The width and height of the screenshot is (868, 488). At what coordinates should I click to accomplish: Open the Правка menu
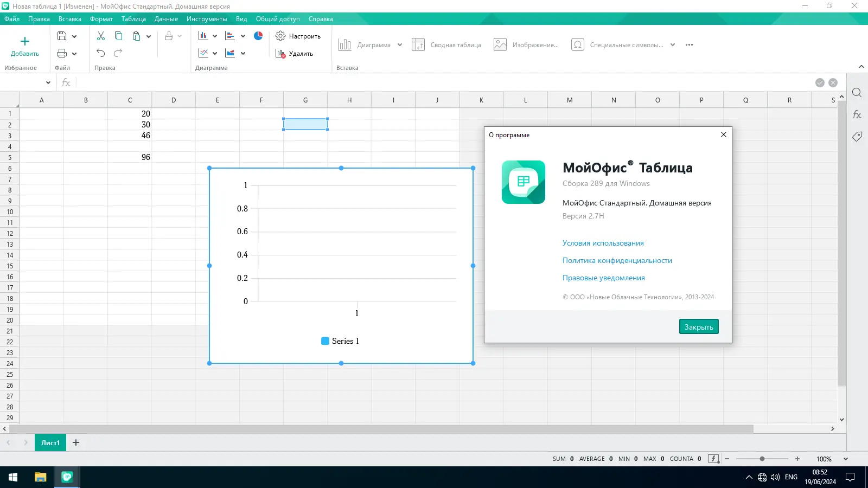point(39,19)
